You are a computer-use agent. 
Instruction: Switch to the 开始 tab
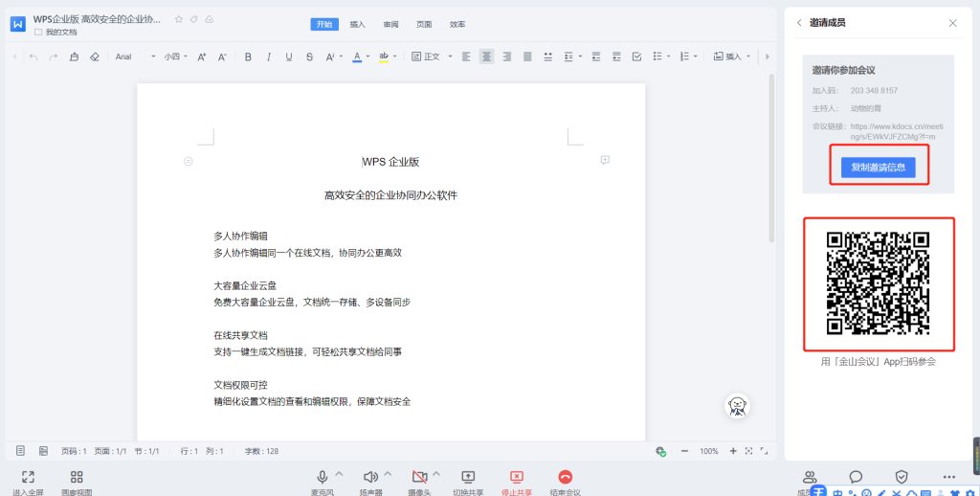point(324,24)
